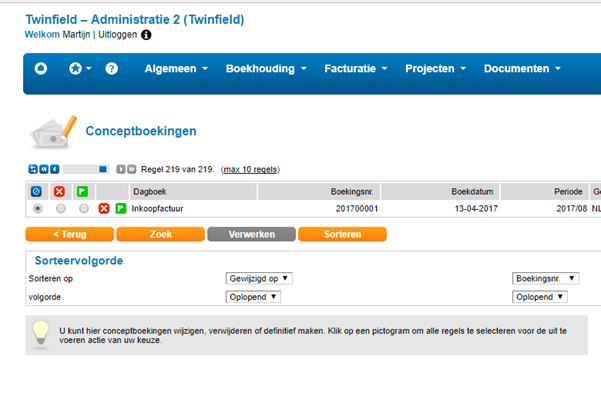The width and height of the screenshot is (601, 406).
Task: Click the red X column header icon
Action: 59,191
